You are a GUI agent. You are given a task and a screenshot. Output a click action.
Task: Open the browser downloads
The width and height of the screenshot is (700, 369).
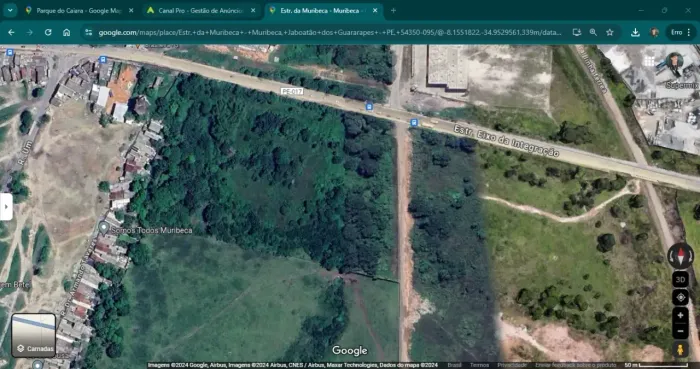[635, 32]
